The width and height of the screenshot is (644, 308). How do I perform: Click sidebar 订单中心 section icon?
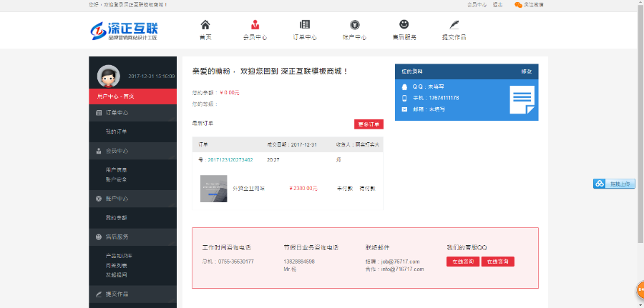click(x=99, y=113)
